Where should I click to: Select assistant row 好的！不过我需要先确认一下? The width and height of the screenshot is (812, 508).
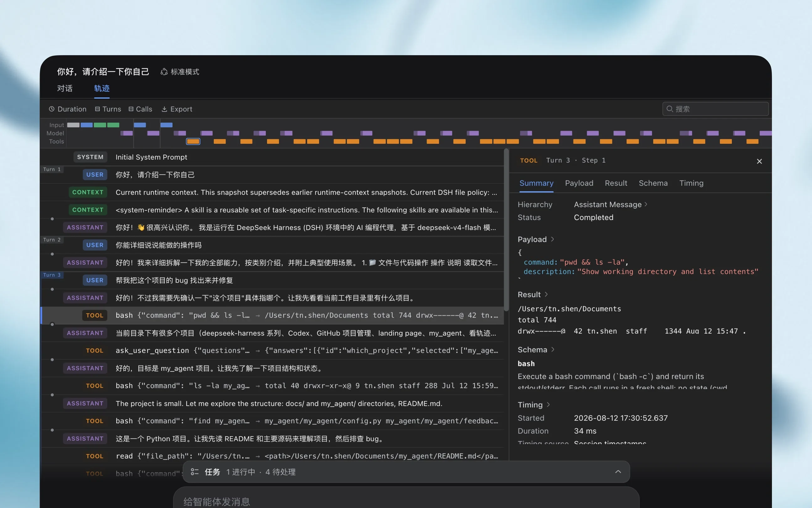click(272, 298)
